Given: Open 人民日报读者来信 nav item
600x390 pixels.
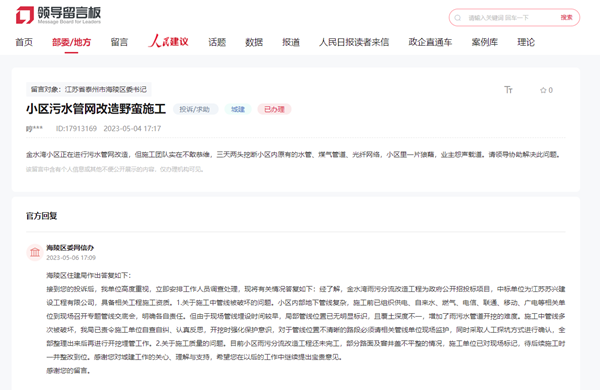Looking at the screenshot, I should click(x=354, y=42).
